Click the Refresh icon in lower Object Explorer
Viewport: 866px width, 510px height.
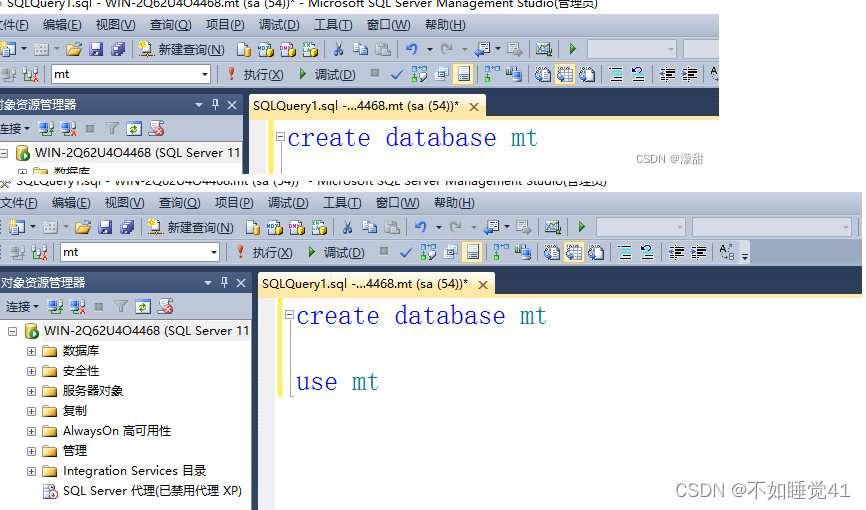tap(143, 307)
